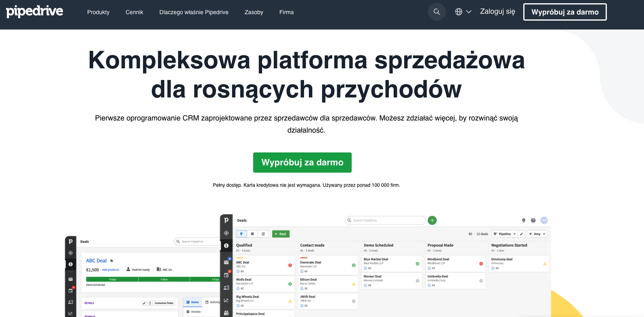The width and height of the screenshot is (644, 317).
Task: Open Activities calendar icon in pipeline board sidebar
Action: point(226,275)
